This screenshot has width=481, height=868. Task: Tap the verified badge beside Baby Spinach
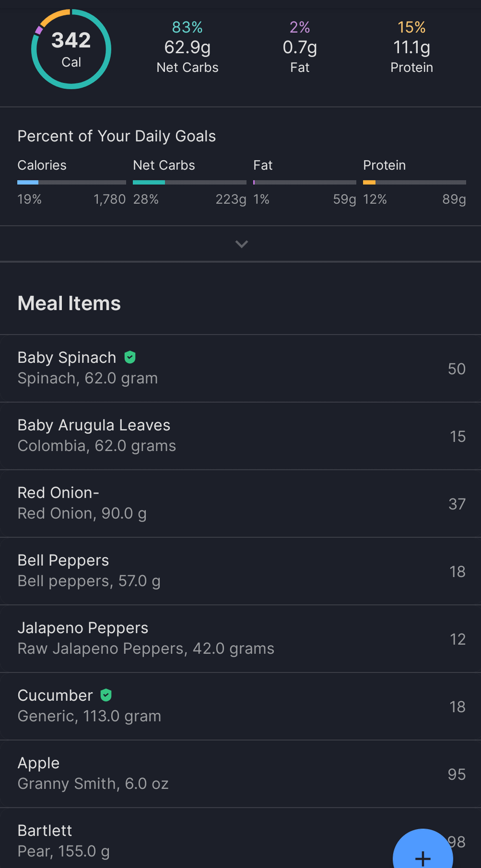pyautogui.click(x=130, y=357)
